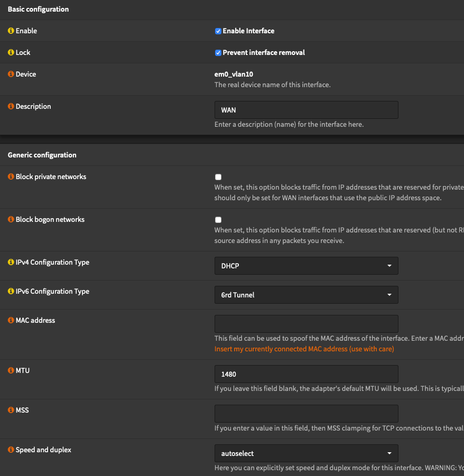Image resolution: width=464 pixels, height=476 pixels.
Task: Uncheck the Enable Interface checkbox
Action: [218, 31]
